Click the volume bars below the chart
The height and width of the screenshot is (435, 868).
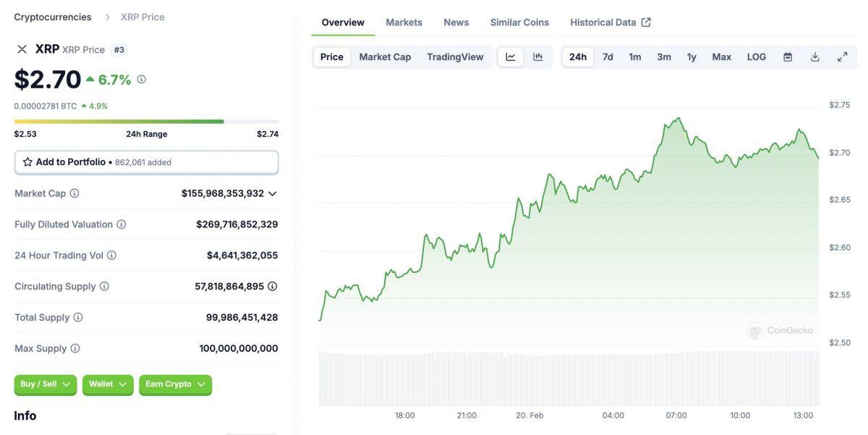[569, 379]
